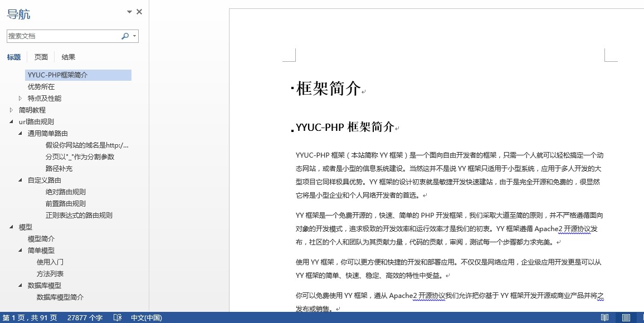Collapse the 通用简单路由 heading
644x323 pixels.
pyautogui.click(x=21, y=134)
